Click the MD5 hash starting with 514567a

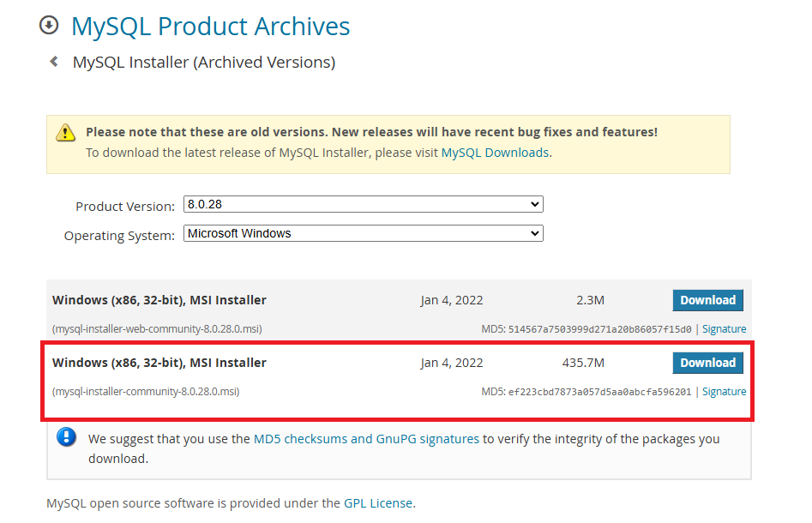tap(599, 329)
